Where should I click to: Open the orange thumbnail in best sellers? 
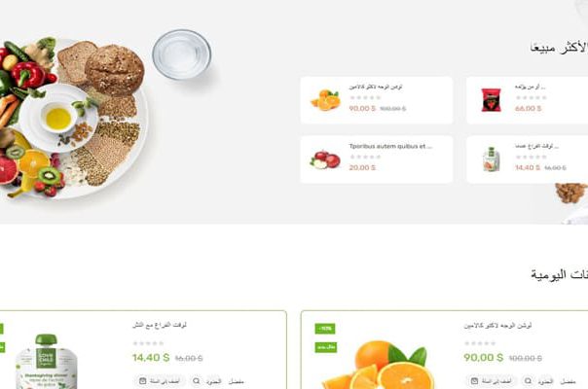325,100
